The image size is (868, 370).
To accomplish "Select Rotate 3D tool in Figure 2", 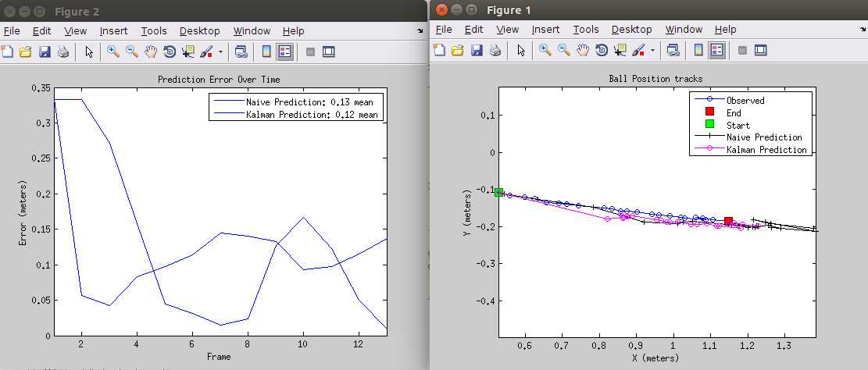I will pos(170,52).
